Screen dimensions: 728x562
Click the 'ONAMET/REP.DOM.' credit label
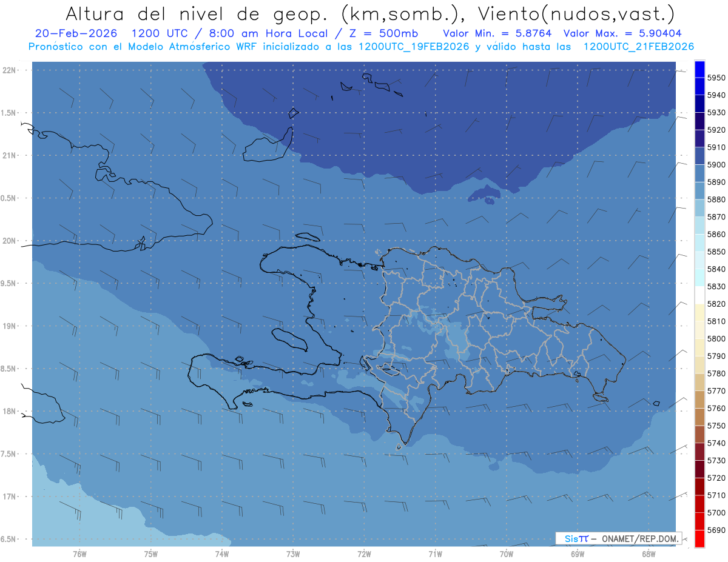[x=640, y=538]
